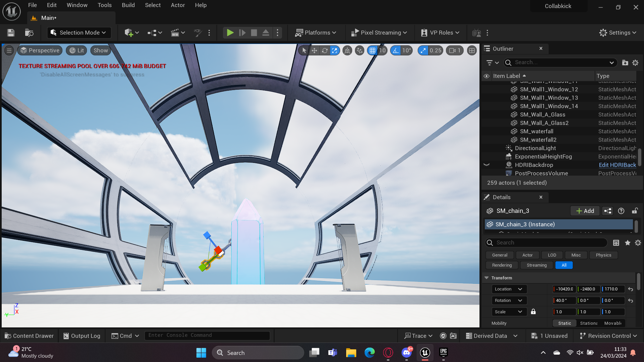
Task: Click the Outliner create new folder icon
Action: 625,62
